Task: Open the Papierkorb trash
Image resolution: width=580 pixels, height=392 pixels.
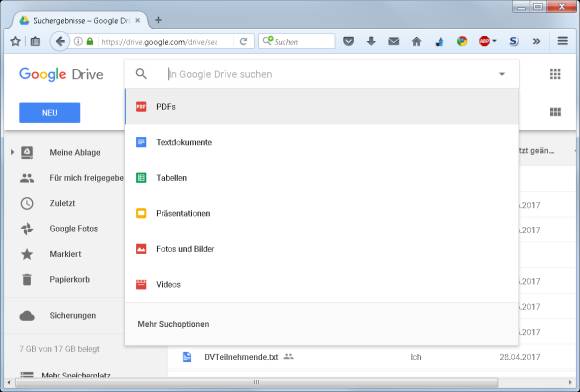Action: click(70, 279)
